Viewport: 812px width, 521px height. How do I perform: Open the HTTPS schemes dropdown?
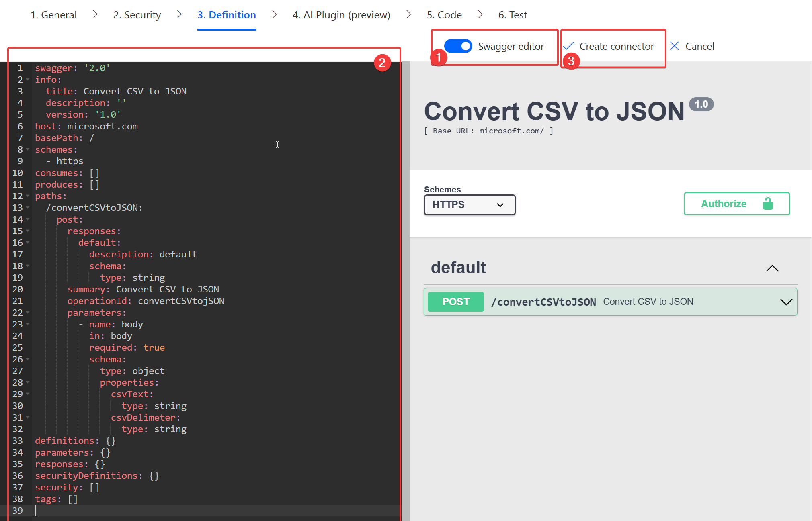[470, 205]
